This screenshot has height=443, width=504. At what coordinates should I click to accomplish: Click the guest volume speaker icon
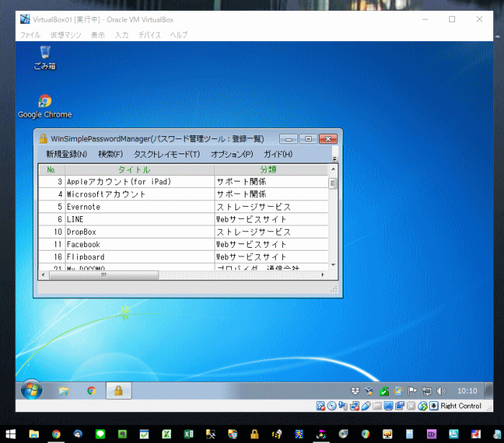(x=441, y=391)
